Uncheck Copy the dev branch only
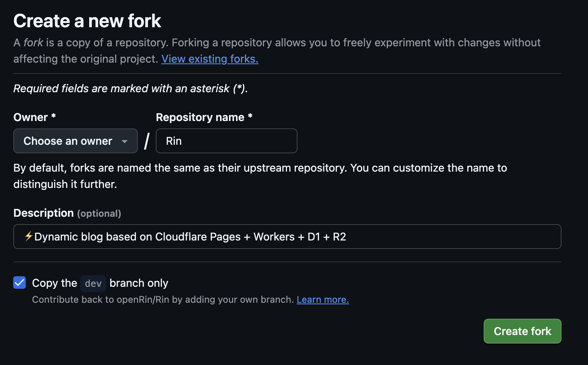 19,283
